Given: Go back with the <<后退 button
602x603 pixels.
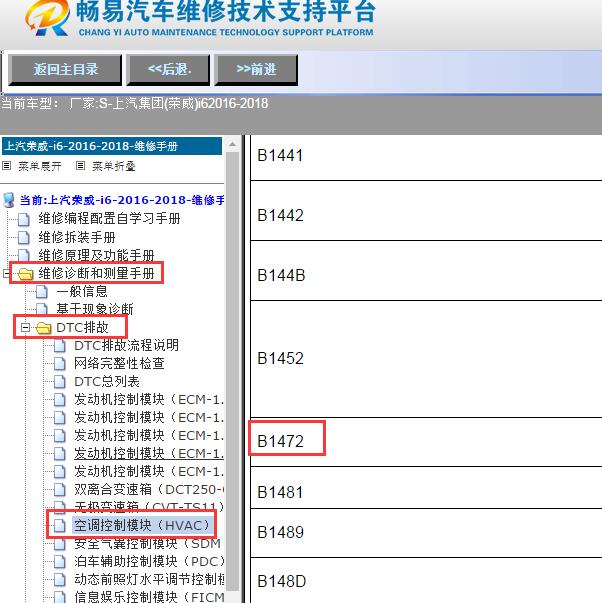Looking at the screenshot, I should click(x=168, y=70).
